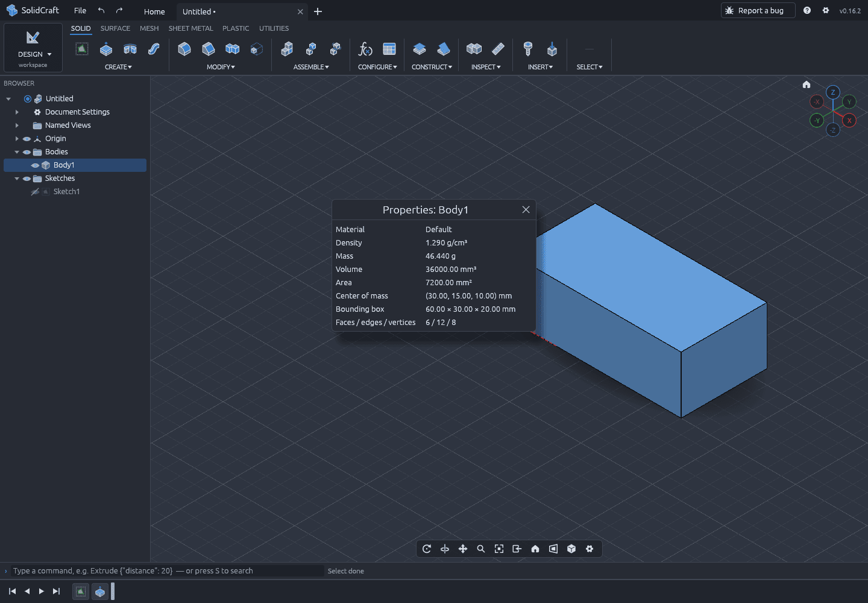Viewport: 868px width, 603px height.
Task: Expand the Origin node
Action: (x=17, y=139)
